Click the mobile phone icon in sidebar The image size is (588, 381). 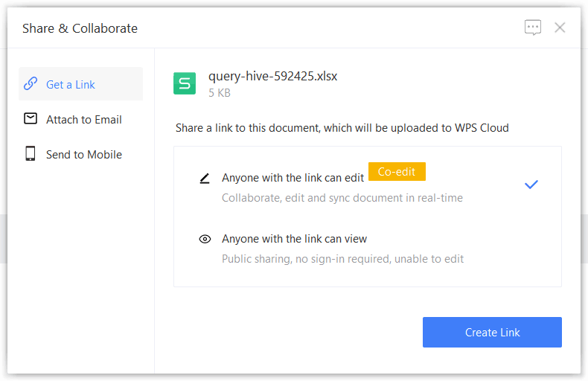coord(31,154)
